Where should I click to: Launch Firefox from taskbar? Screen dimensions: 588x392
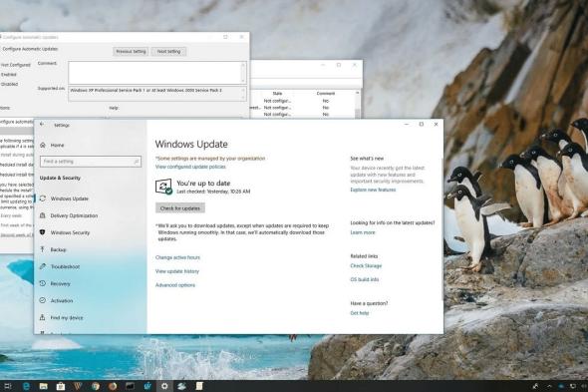pos(113,386)
